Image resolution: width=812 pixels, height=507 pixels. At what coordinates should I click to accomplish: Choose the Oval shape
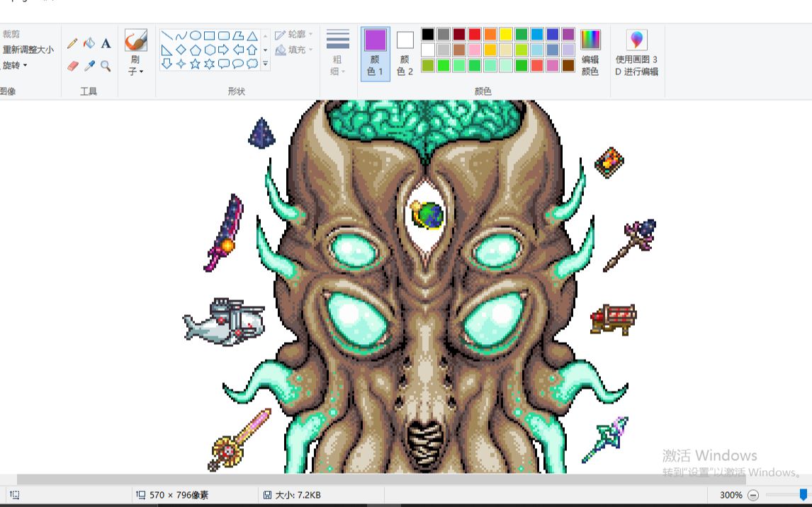click(196, 35)
